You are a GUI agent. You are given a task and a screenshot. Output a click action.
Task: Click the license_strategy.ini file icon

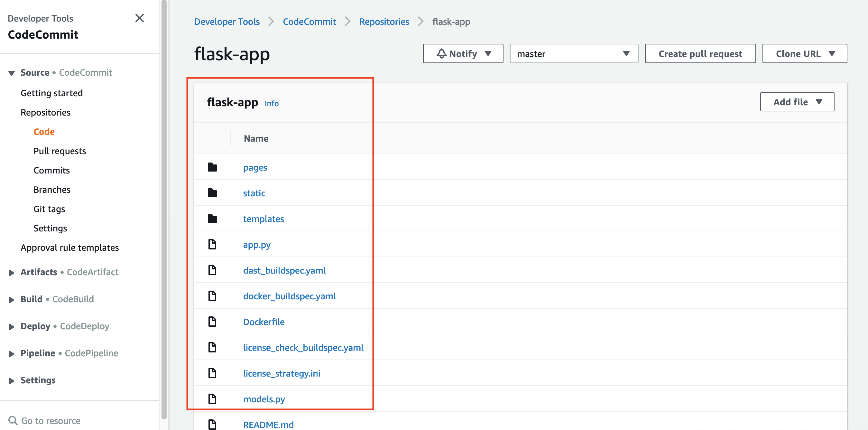pyautogui.click(x=212, y=373)
